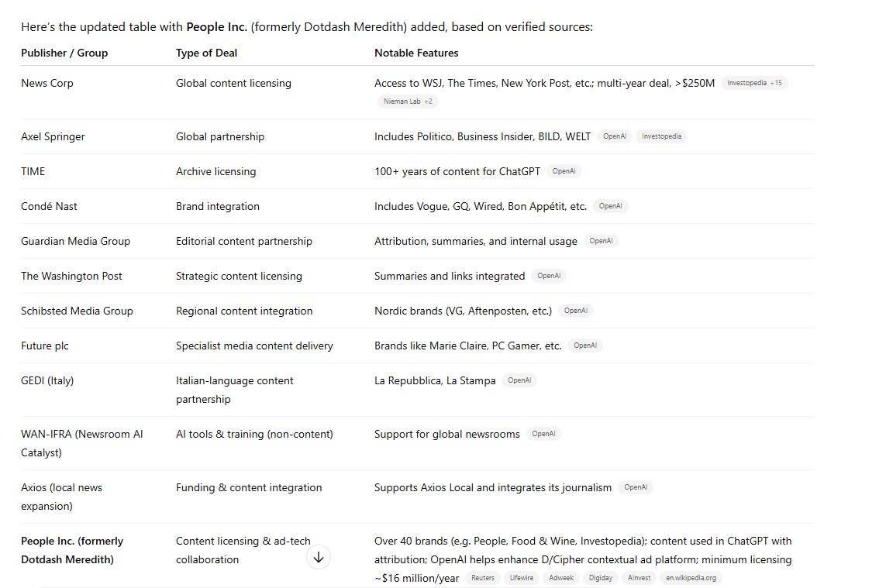
Task: Click the en.wikipedia.org citation chip
Action: [691, 577]
